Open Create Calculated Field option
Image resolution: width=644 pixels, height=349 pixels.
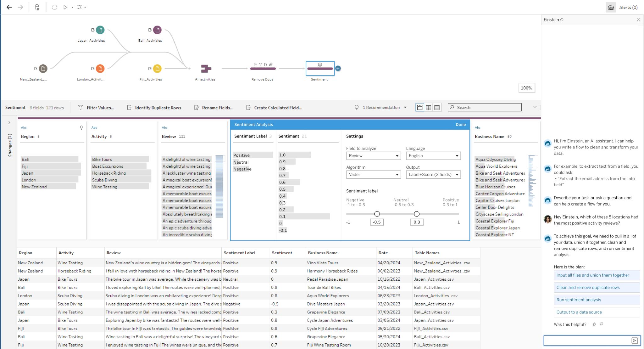(x=274, y=108)
